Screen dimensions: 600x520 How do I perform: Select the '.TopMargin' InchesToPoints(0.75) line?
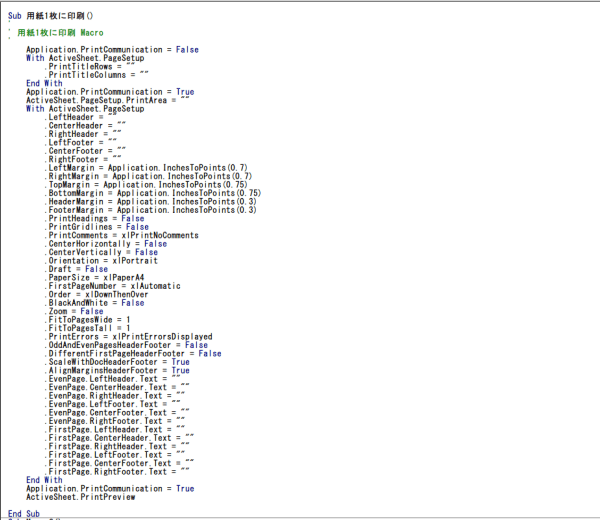pyautogui.click(x=146, y=184)
